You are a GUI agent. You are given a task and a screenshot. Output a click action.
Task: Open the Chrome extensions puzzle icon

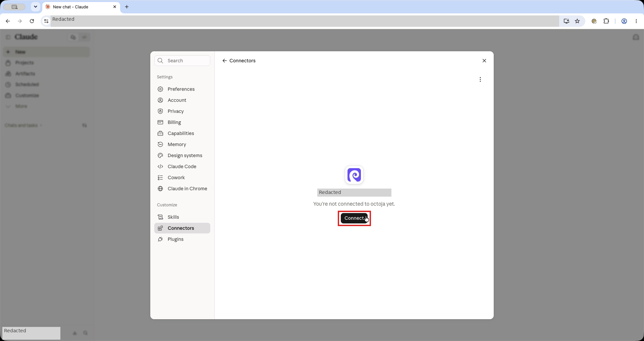click(x=606, y=21)
